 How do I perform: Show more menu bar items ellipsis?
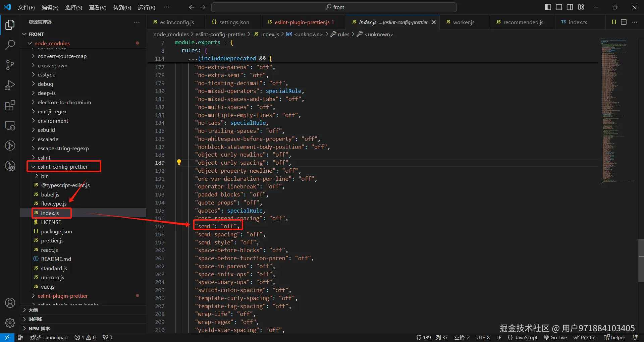coord(167,7)
